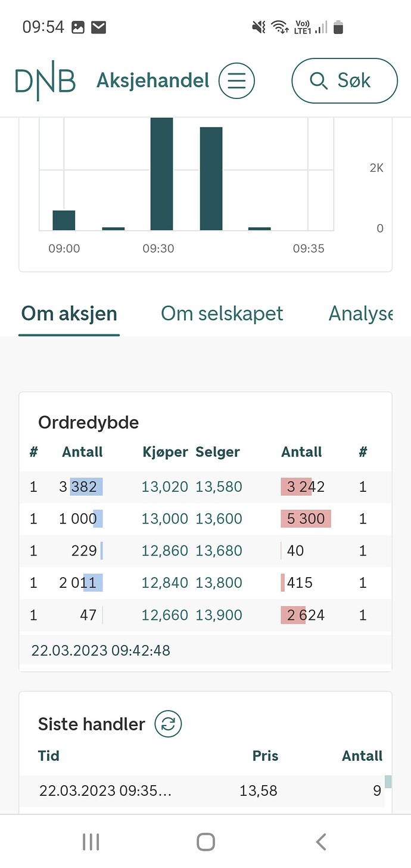Image resolution: width=411 pixels, height=868 pixels.
Task: Open the picture notification icon in the status bar
Action: tap(78, 27)
